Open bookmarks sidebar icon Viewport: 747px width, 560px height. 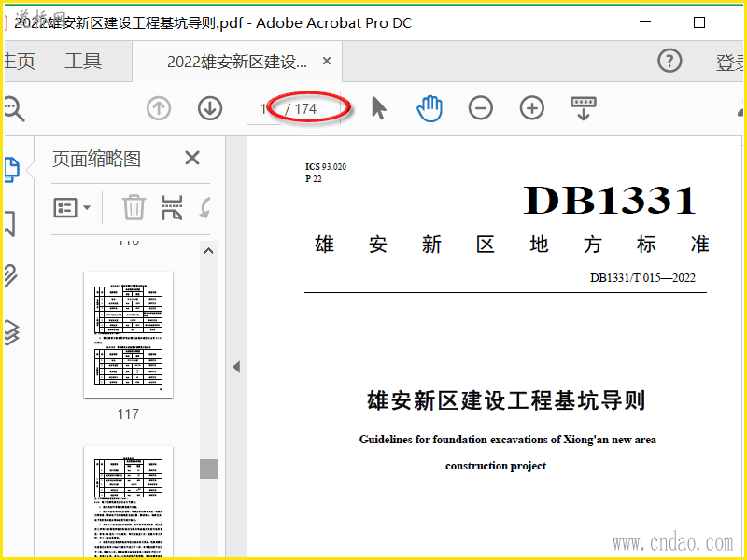[10, 224]
